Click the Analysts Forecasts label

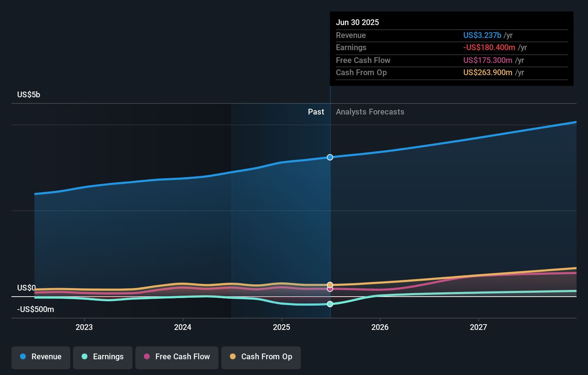click(370, 112)
